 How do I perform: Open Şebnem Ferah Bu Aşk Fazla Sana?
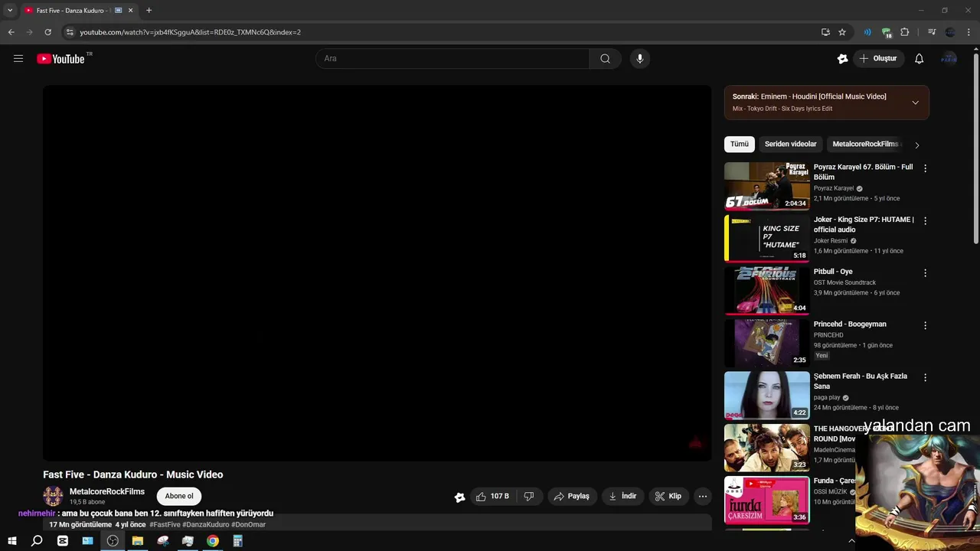point(861,381)
